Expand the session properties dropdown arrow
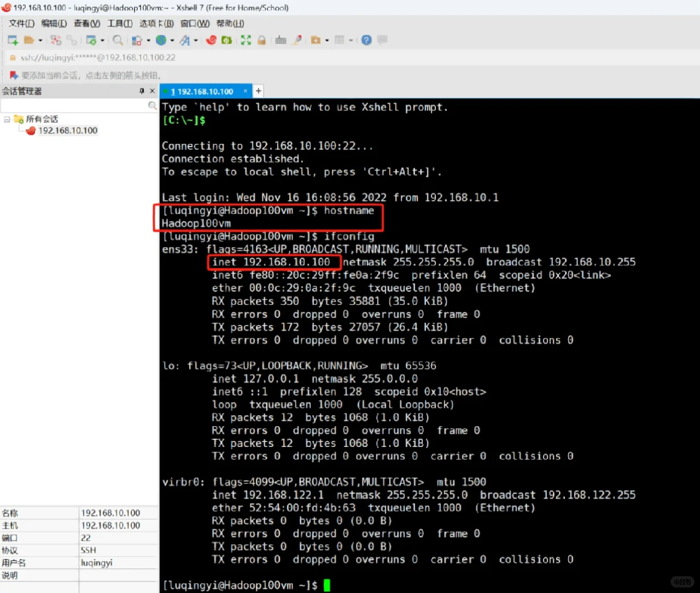The height and width of the screenshot is (593, 700). tap(102, 40)
